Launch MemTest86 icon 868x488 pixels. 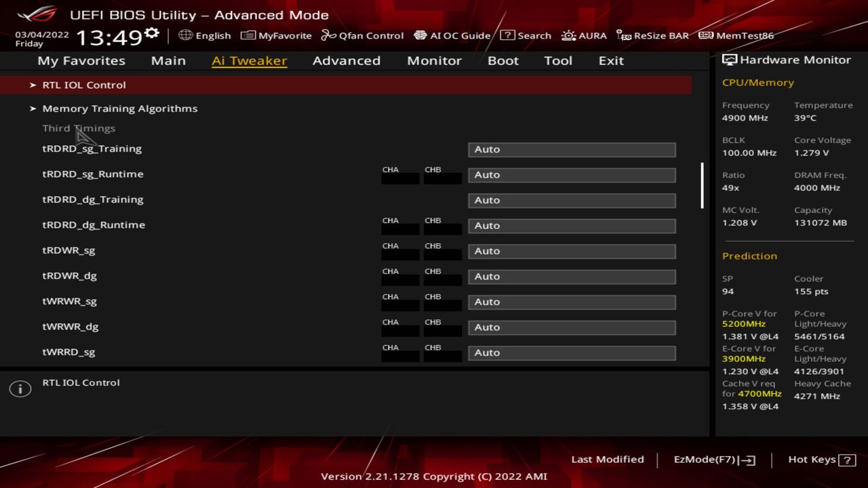tap(706, 35)
